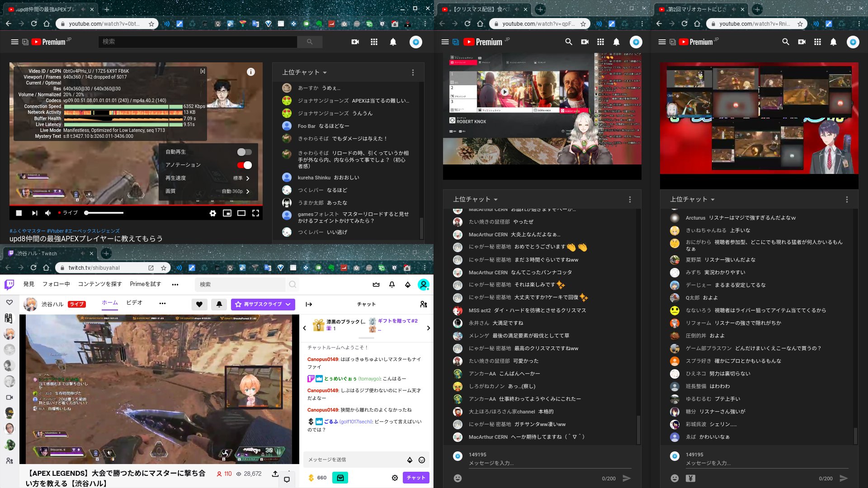Open apps grid in right YouTube window
The image size is (868, 488).
pos(817,42)
